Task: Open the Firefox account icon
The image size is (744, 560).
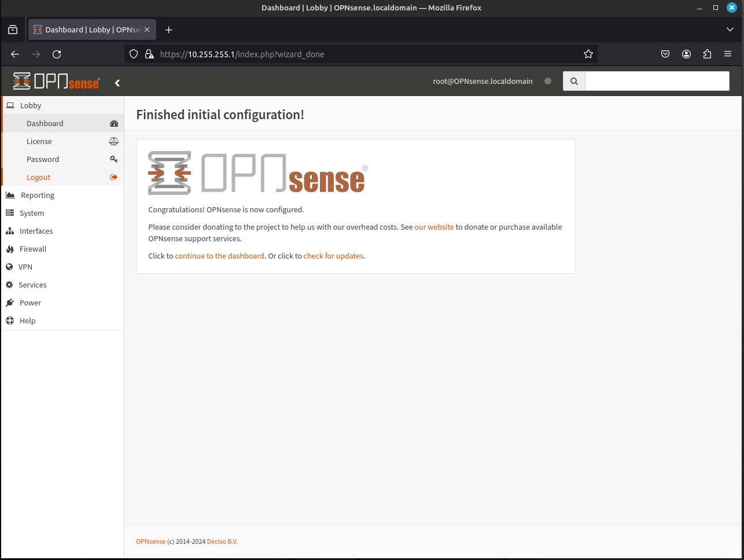Action: tap(686, 54)
